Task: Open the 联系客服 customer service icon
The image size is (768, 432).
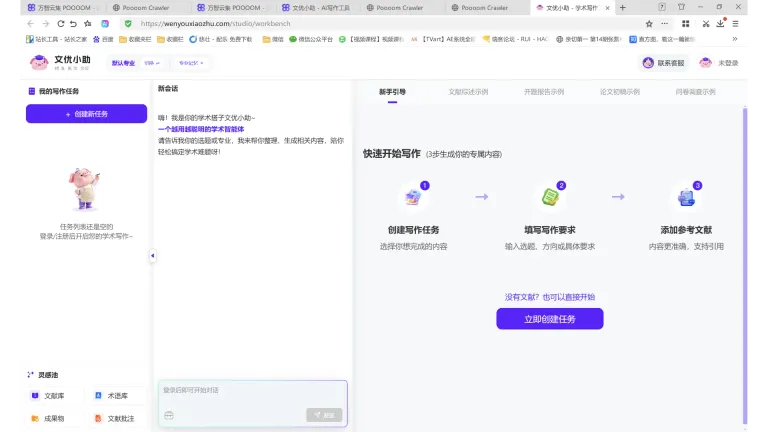Action: click(648, 63)
